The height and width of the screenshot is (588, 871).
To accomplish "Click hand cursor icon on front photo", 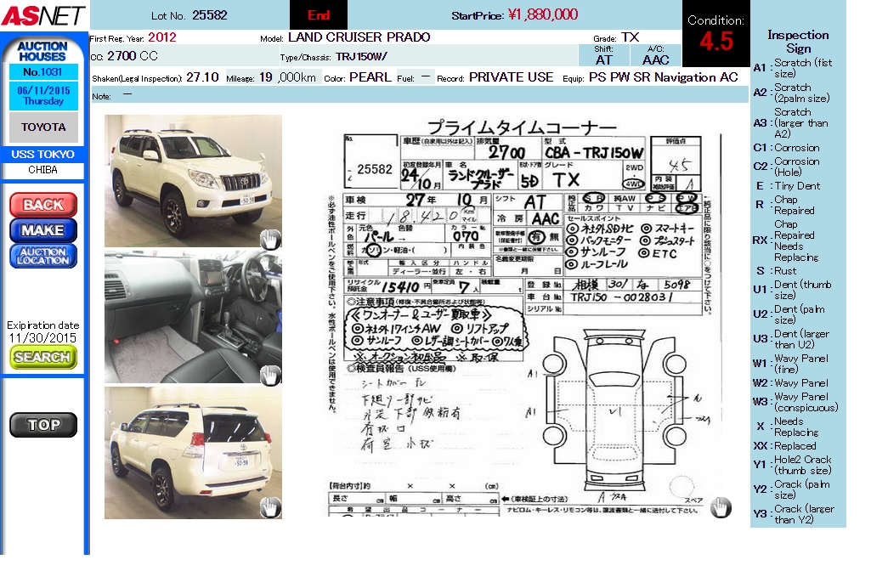I will click(x=270, y=240).
